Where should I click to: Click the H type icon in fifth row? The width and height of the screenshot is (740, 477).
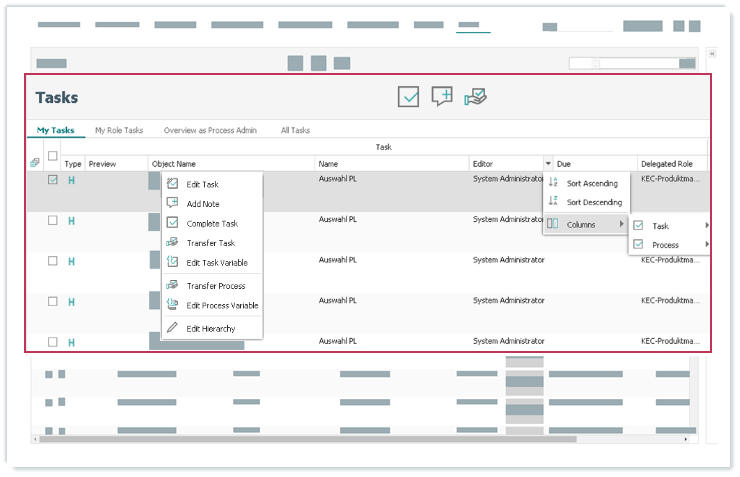coord(71,343)
